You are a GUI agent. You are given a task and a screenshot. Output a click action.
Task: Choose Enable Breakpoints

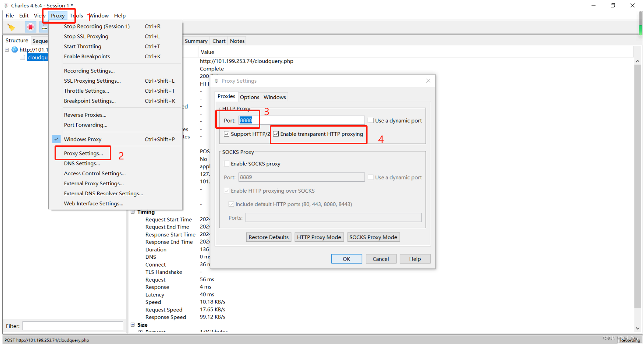[116, 56]
